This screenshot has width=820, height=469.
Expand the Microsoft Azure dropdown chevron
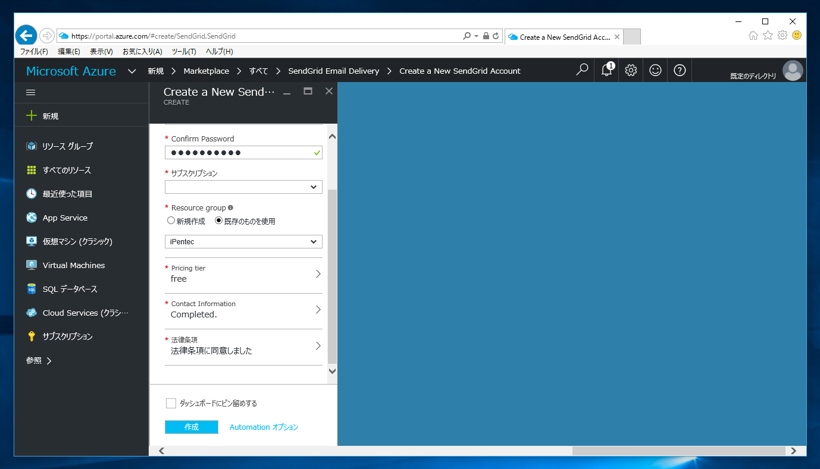[132, 71]
